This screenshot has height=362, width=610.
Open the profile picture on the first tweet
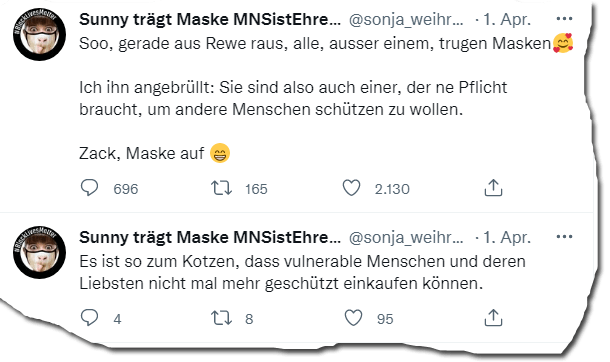click(x=39, y=34)
